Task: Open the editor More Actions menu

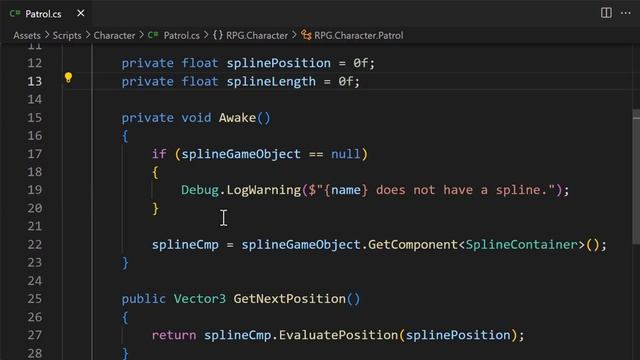Action: 626,13
